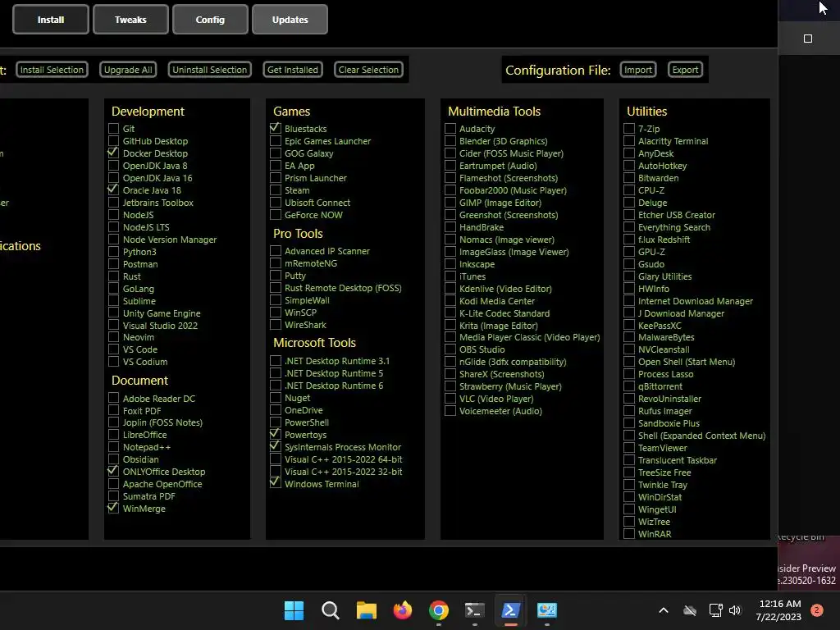The width and height of the screenshot is (840, 630).
Task: Click the Internet Download Manager label
Action: pos(696,301)
